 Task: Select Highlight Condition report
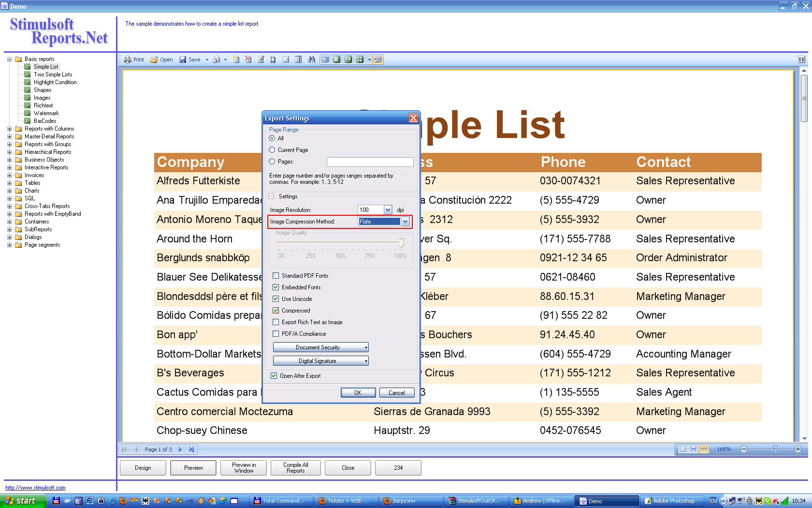click(x=55, y=82)
